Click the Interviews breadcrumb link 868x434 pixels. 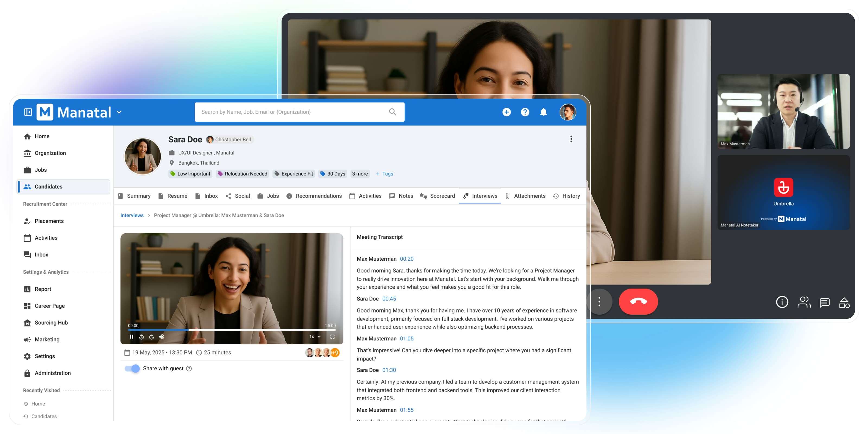pyautogui.click(x=132, y=215)
